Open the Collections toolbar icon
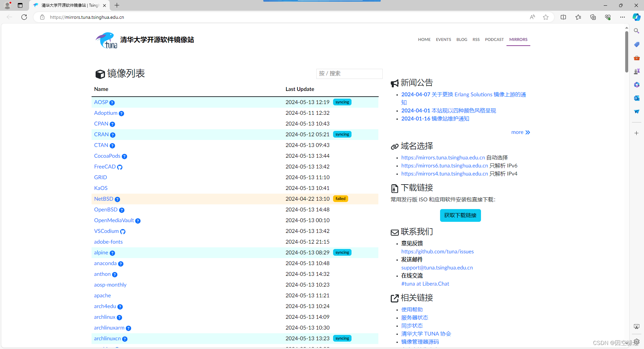Image resolution: width=644 pixels, height=349 pixels. coord(593,17)
